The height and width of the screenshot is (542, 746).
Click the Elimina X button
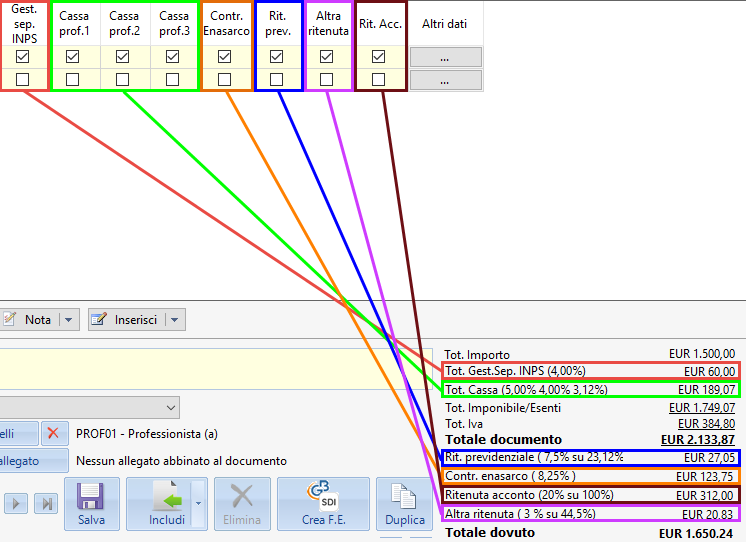(242, 504)
